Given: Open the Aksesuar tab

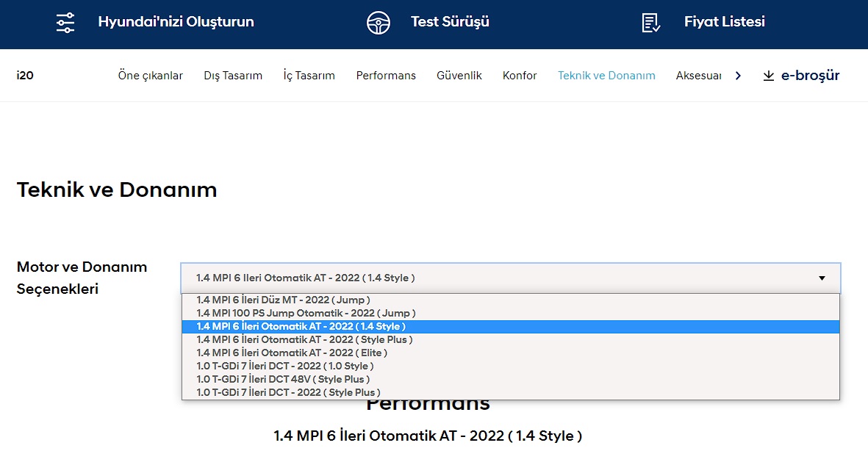Looking at the screenshot, I should click(699, 76).
